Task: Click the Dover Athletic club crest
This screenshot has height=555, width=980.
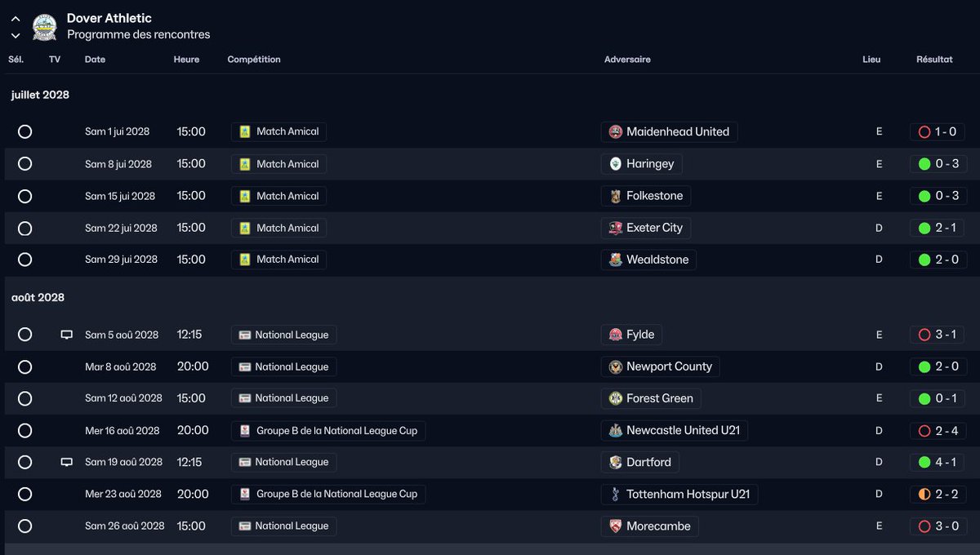Action: pyautogui.click(x=44, y=27)
